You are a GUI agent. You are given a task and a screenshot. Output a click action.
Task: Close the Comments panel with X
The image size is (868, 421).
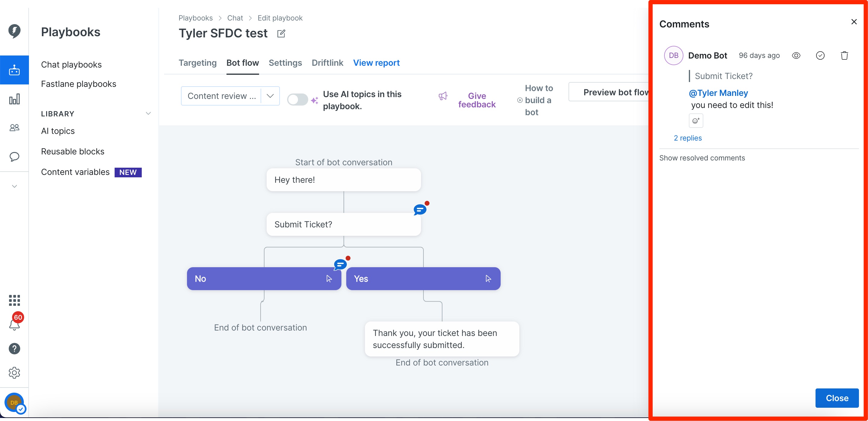point(854,22)
